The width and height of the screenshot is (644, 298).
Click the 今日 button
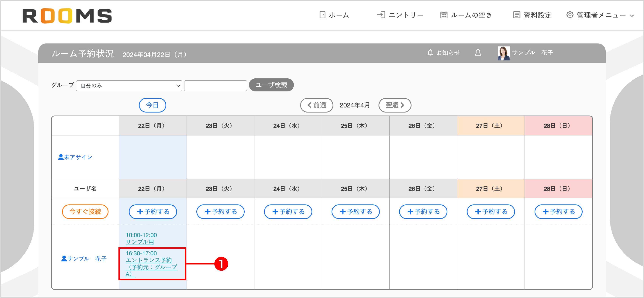click(x=153, y=105)
